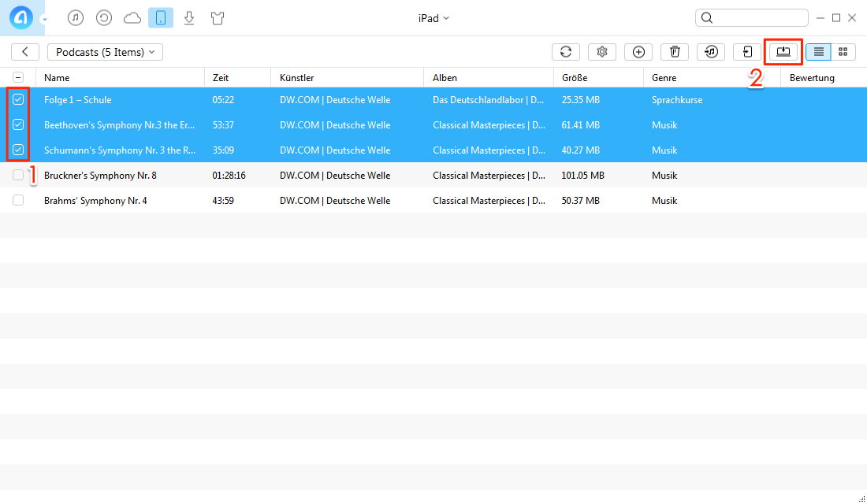Select Bruckner's Symphony Nr. 8 title

(101, 175)
